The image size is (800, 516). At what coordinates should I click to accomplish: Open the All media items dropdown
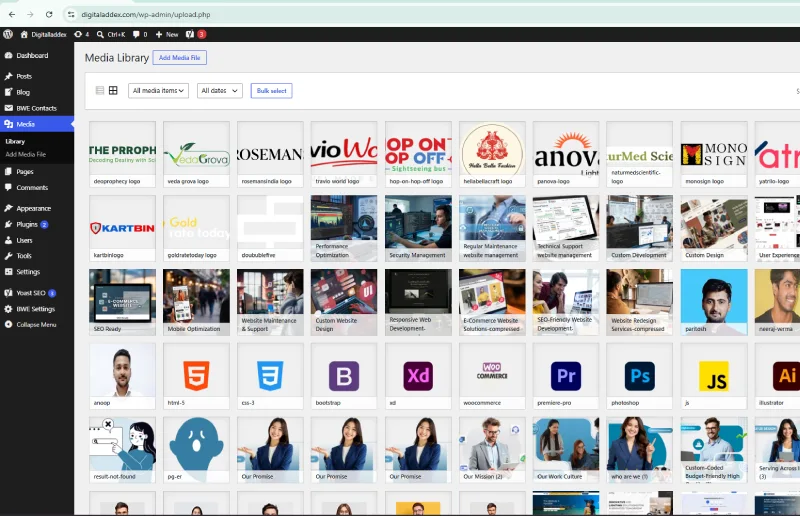(x=158, y=90)
